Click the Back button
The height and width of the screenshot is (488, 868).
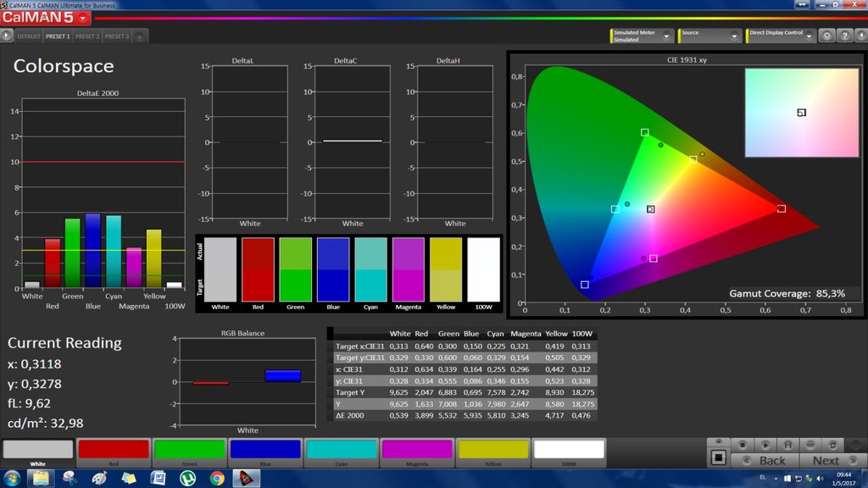pyautogui.click(x=765, y=460)
